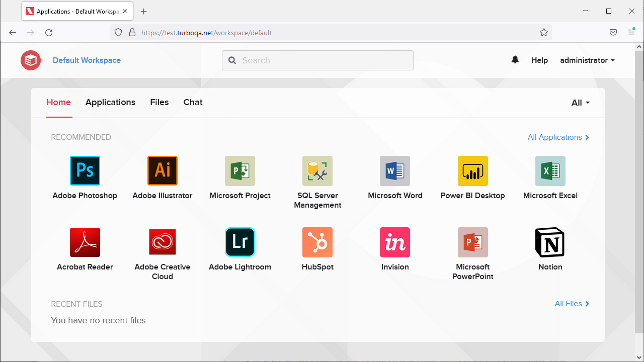
Task: Expand the administrator user dropdown
Action: point(587,60)
